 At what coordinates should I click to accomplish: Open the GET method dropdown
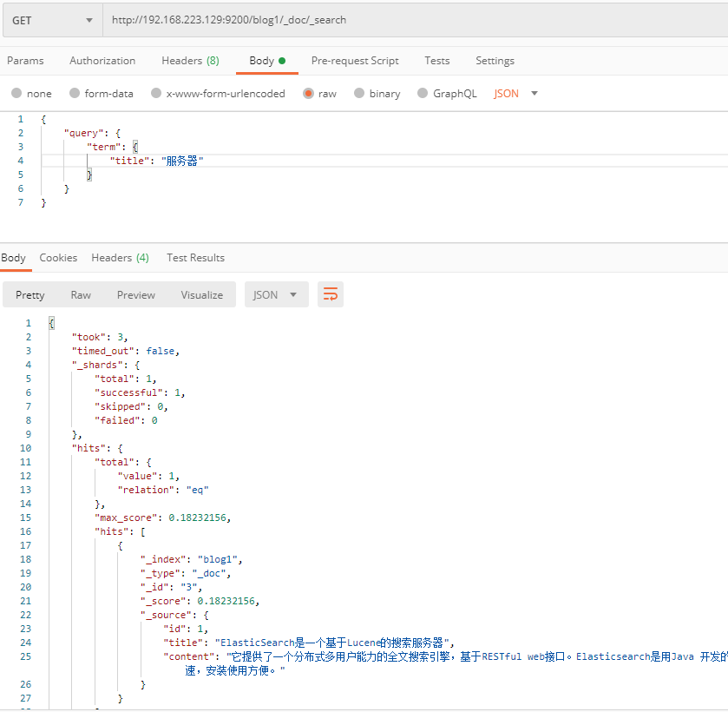point(52,21)
